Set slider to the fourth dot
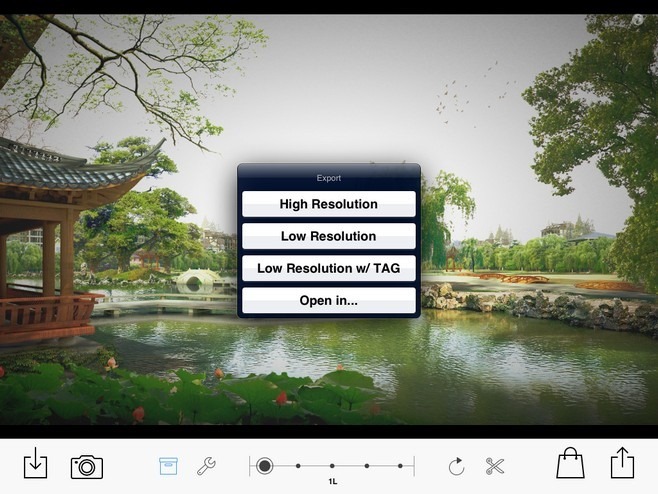This screenshot has height=494, width=658. [x=367, y=466]
